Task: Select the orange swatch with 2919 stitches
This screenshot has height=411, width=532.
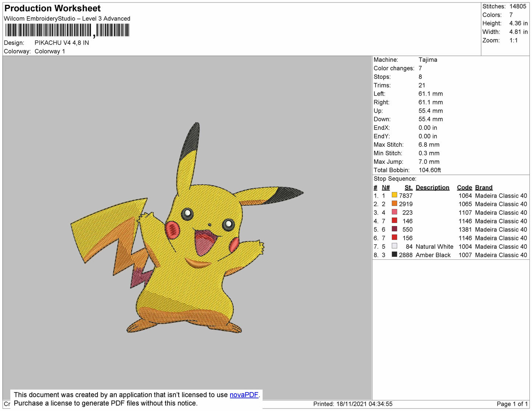Action: 394,203
